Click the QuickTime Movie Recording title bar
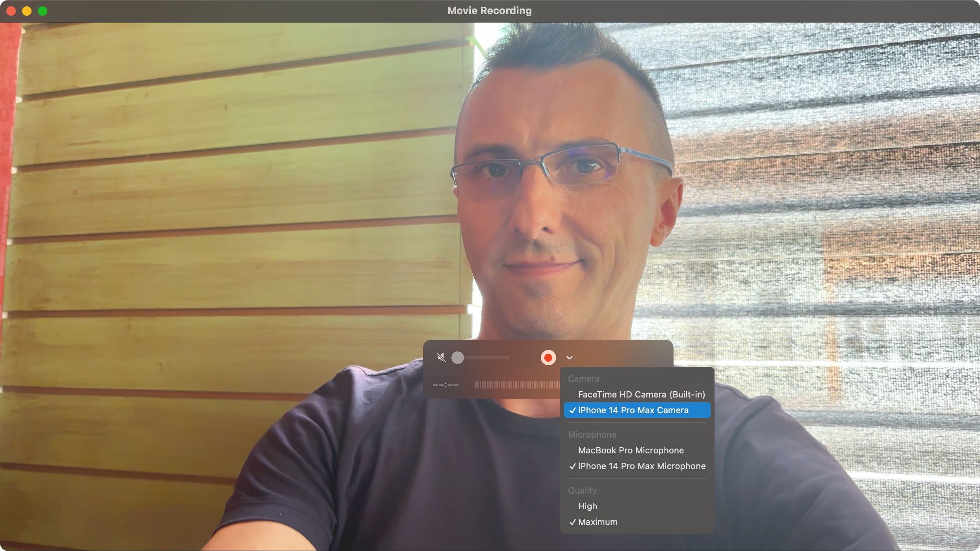Viewport: 980px width, 551px height. (x=490, y=11)
